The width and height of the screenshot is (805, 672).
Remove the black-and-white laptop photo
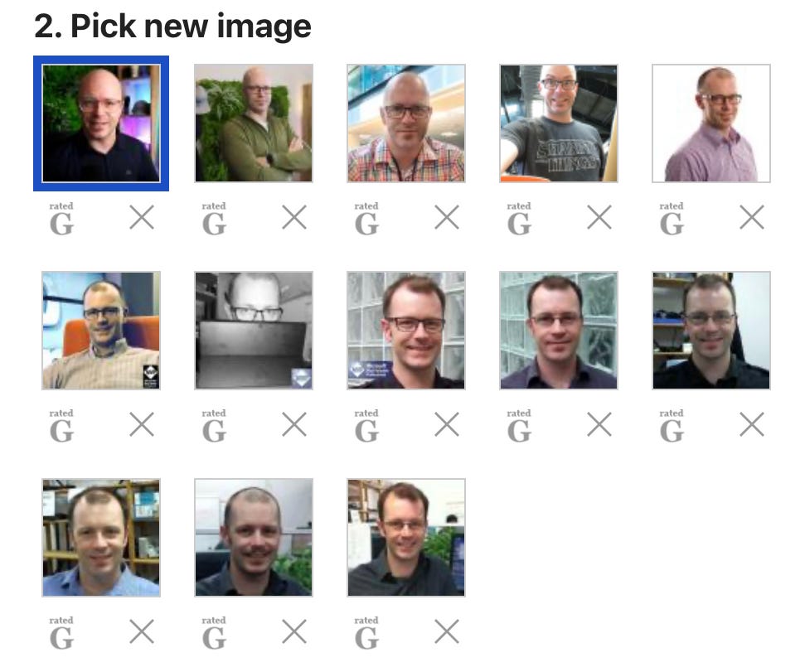(x=294, y=424)
